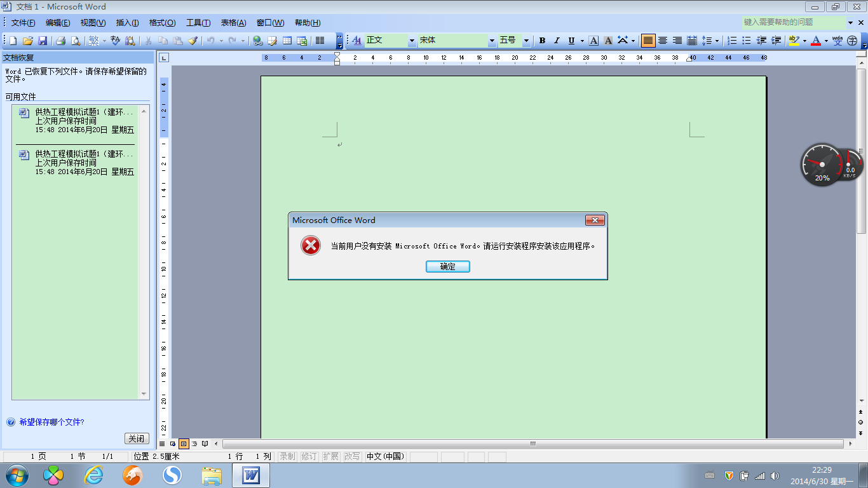Click the Insert Table icon
This screenshot has height=488, width=868.
pos(287,41)
